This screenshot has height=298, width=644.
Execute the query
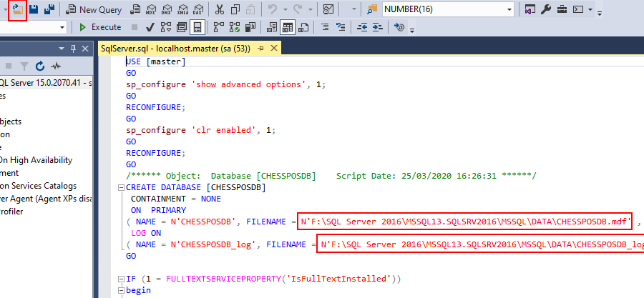(x=99, y=27)
